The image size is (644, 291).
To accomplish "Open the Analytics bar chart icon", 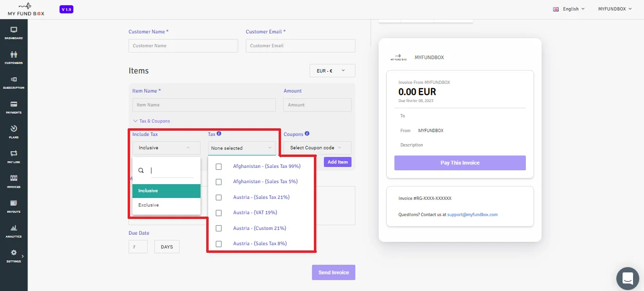I will coord(14,228).
